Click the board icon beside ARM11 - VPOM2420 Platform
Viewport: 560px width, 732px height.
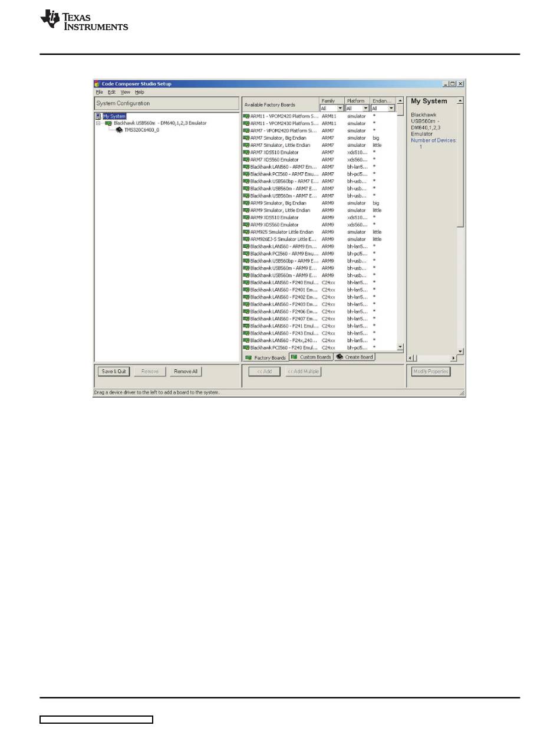pos(246,116)
